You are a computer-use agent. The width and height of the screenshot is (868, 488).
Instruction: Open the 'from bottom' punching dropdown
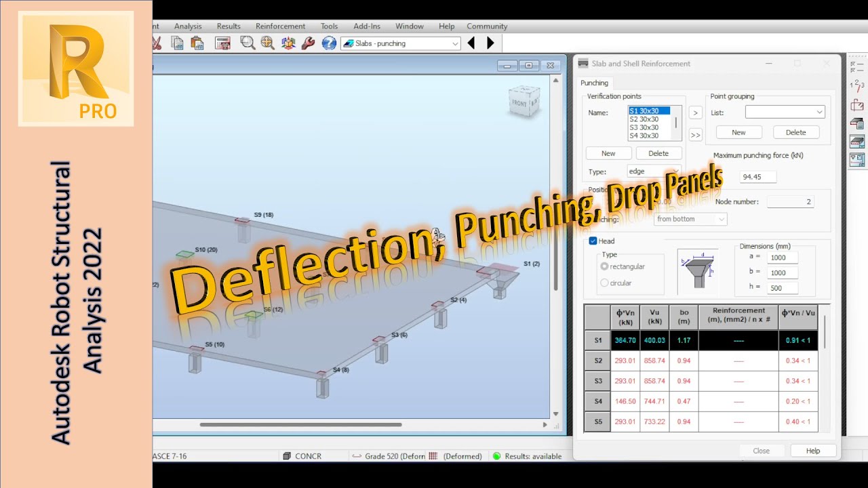pos(690,219)
